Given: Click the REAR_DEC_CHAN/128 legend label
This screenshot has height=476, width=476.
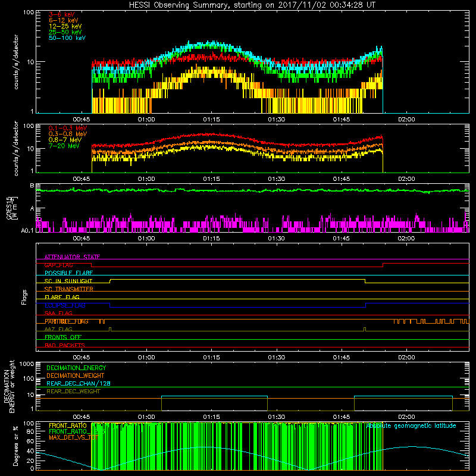Looking at the screenshot, I should coord(79,383).
